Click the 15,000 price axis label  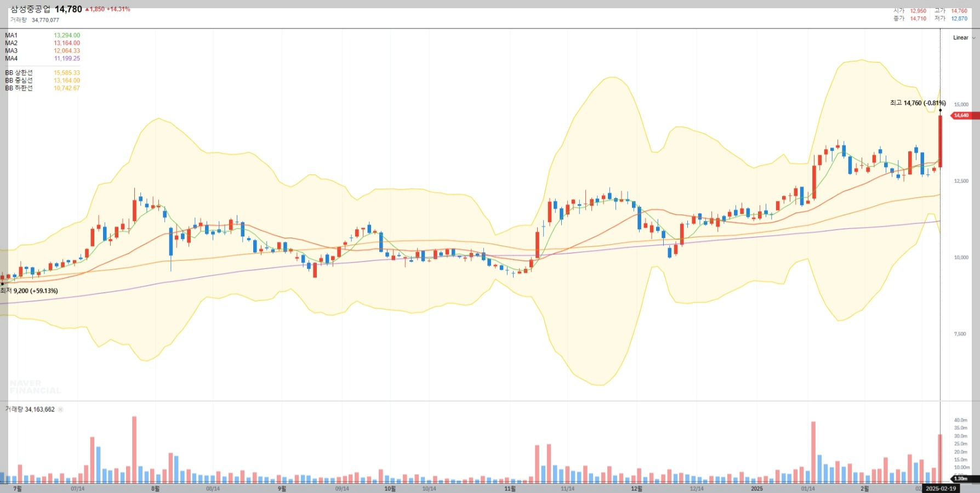point(961,105)
